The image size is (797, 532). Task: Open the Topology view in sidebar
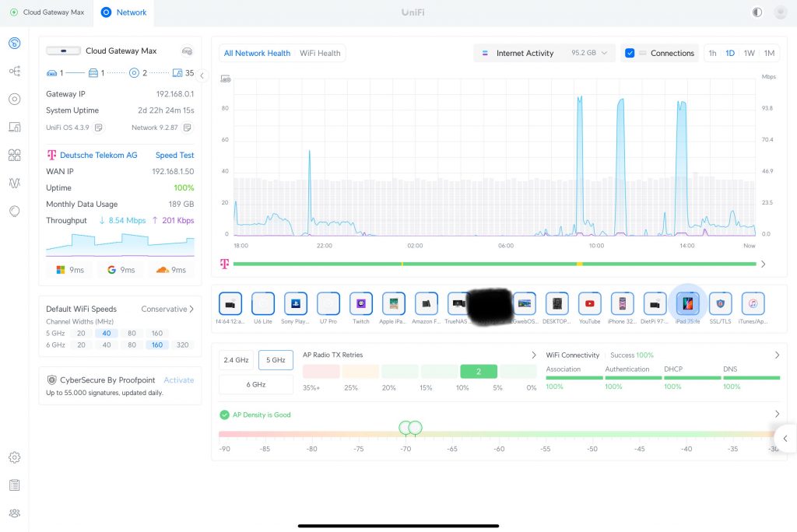(x=14, y=71)
